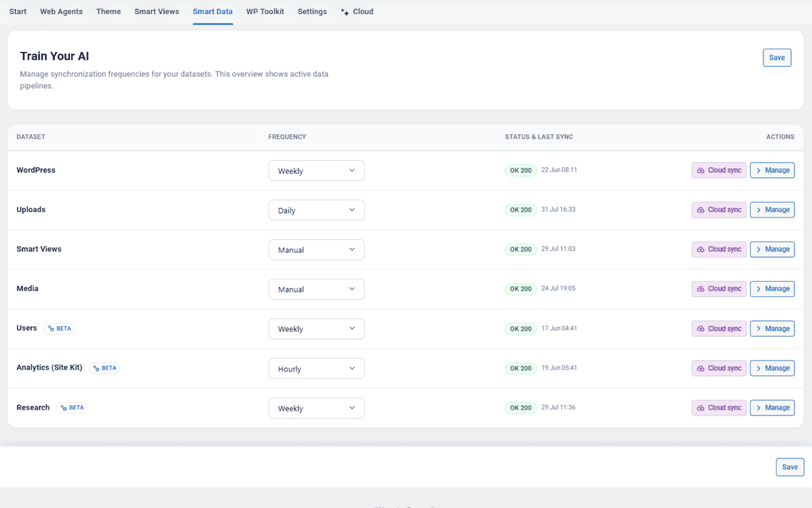Click the OK 200 status badge for Uploads
The width and height of the screenshot is (812, 508).
click(x=520, y=210)
